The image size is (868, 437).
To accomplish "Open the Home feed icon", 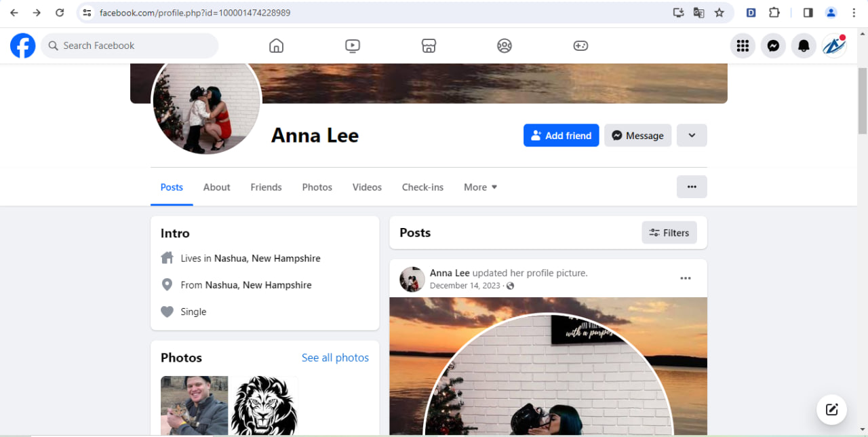I will pyautogui.click(x=276, y=45).
